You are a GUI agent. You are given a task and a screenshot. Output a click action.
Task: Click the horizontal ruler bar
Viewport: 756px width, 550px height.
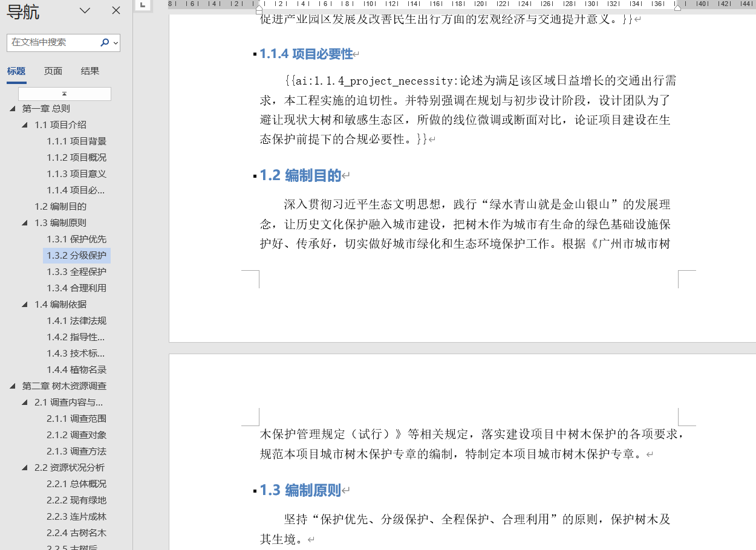pyautogui.click(x=462, y=4)
